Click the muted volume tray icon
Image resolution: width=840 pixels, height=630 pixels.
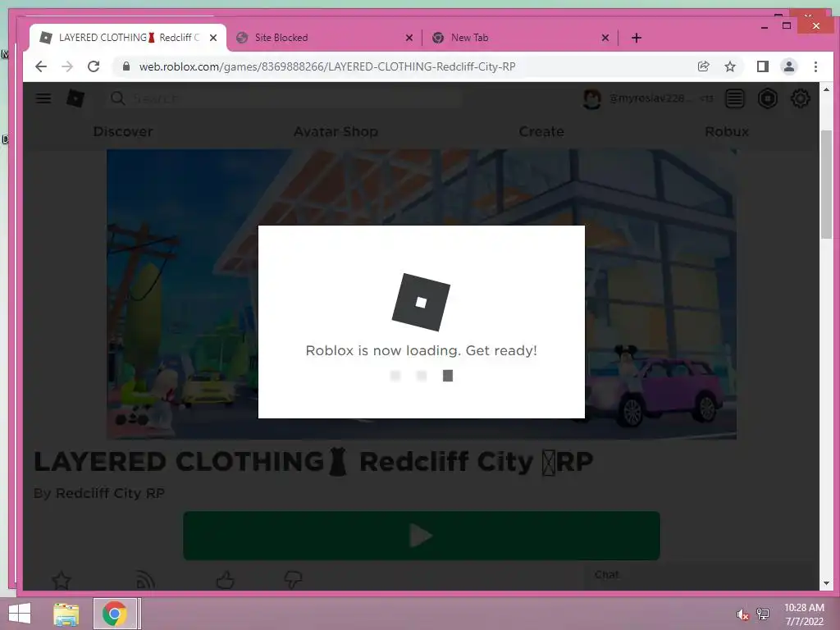click(x=742, y=614)
